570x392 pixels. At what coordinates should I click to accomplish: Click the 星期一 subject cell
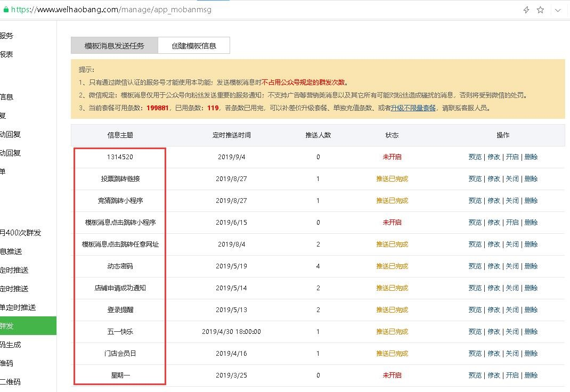[120, 375]
